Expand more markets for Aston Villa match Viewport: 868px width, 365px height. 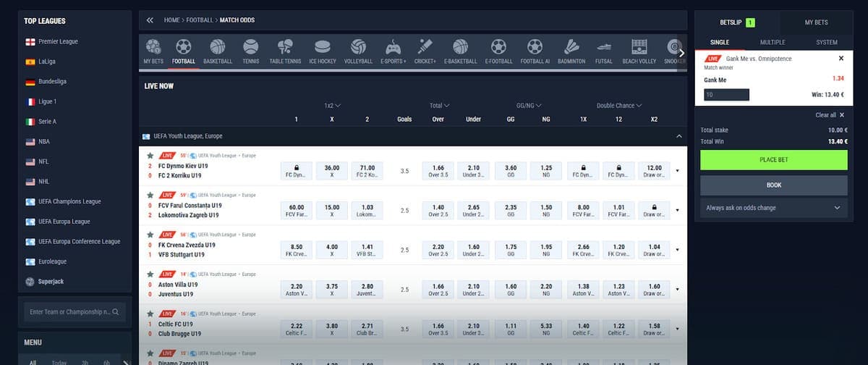[x=678, y=290]
